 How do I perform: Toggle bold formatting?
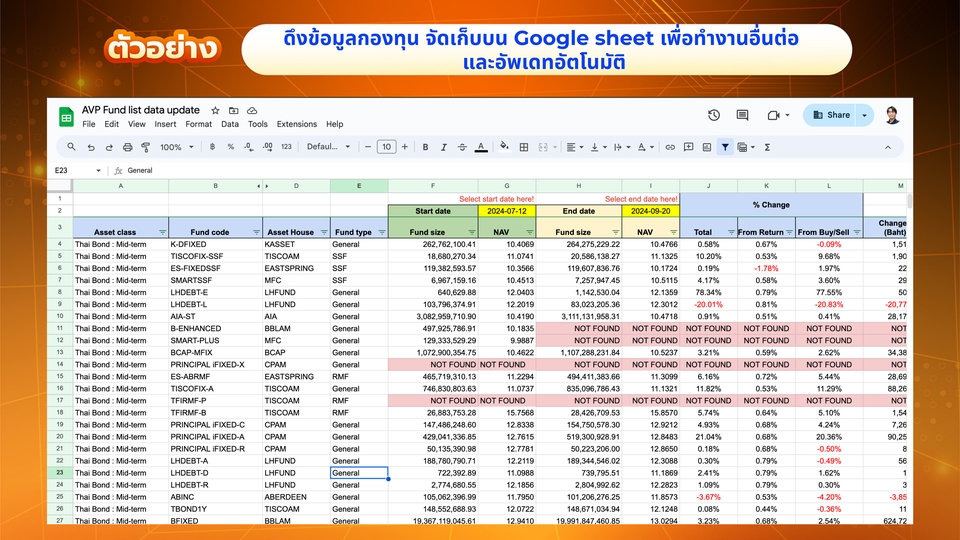click(x=425, y=147)
